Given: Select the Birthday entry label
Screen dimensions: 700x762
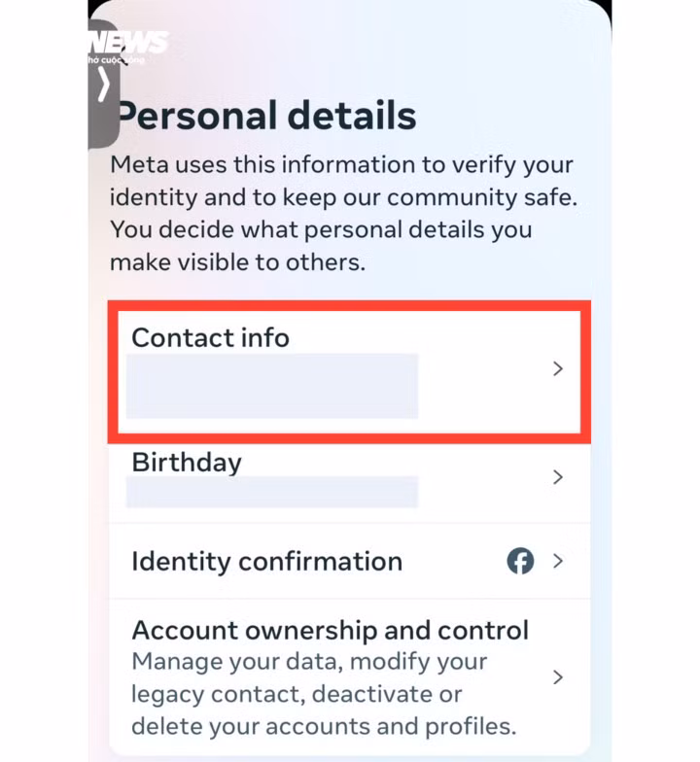Looking at the screenshot, I should point(186,462).
